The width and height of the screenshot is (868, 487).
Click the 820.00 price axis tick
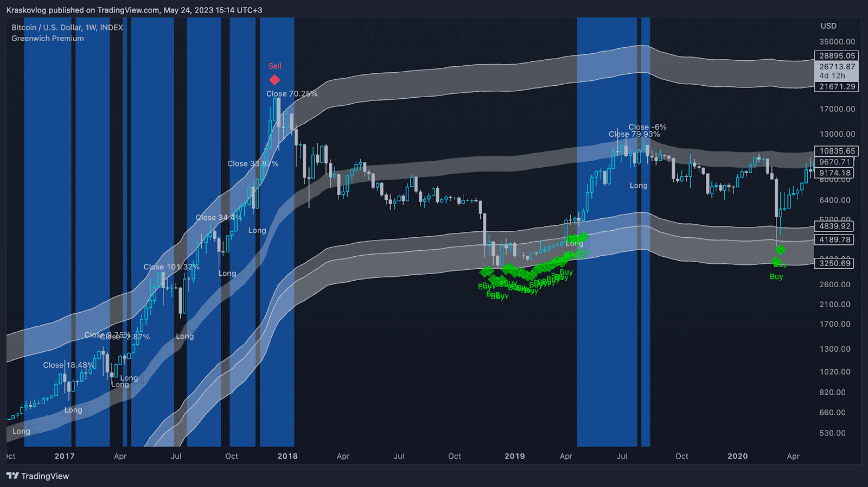[833, 393]
